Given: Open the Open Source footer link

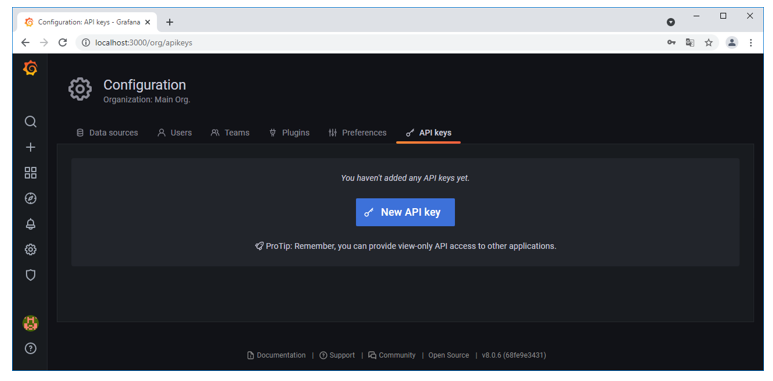Looking at the screenshot, I should [x=449, y=355].
